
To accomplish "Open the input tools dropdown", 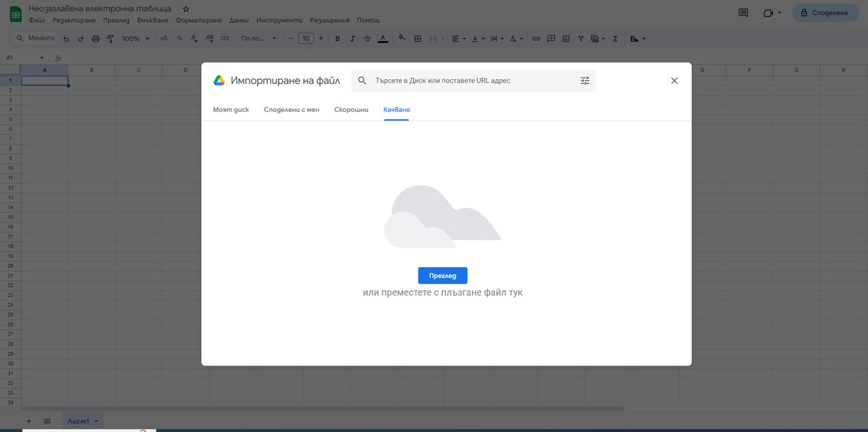I will pos(637,39).
